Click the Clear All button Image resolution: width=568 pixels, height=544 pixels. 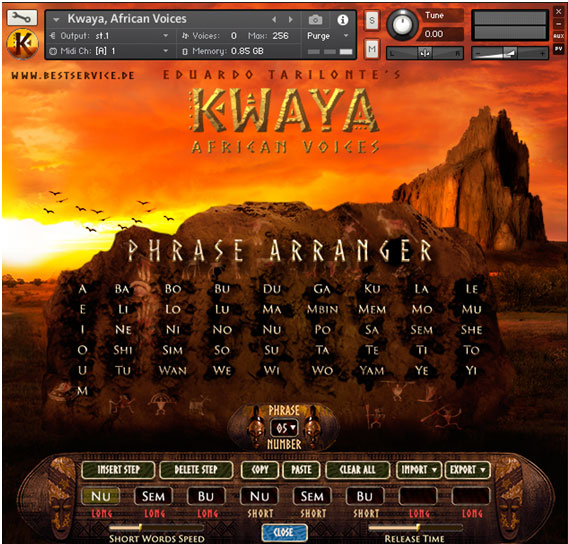coord(357,470)
